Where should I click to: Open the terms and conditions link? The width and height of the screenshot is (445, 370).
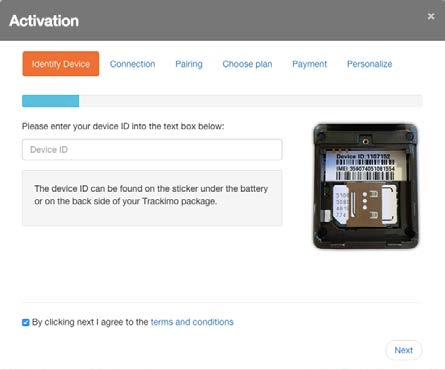point(192,322)
